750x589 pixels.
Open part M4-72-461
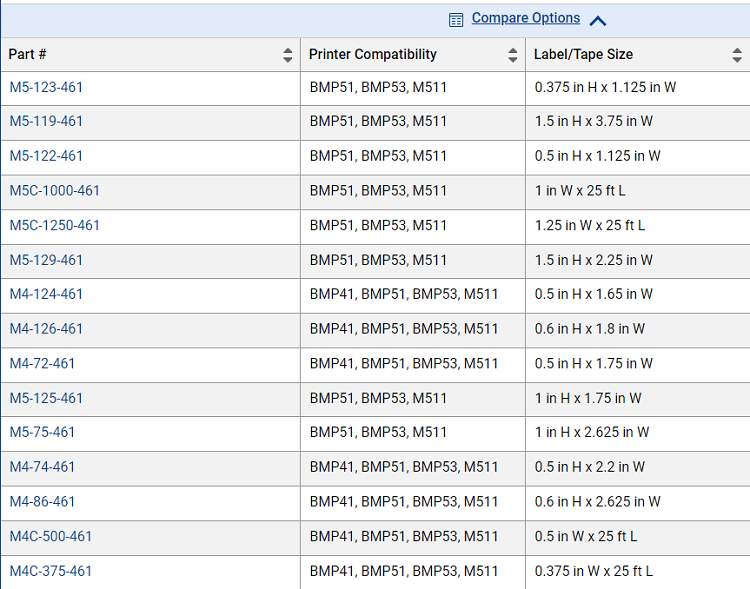pos(42,364)
